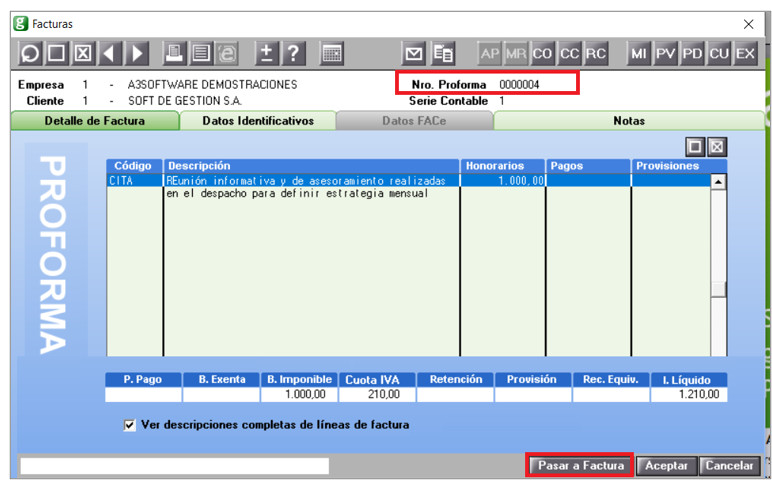Click the Aceptar button
The width and height of the screenshot is (772, 484).
pos(666,466)
